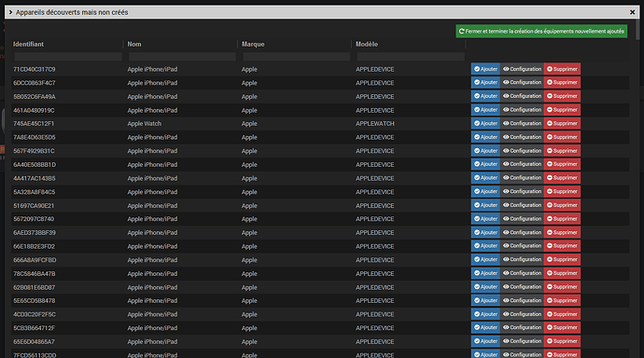Screen dimensions: 644x358
Task: Open Configuration for device 5E65CD5B8478
Action: pos(522,300)
